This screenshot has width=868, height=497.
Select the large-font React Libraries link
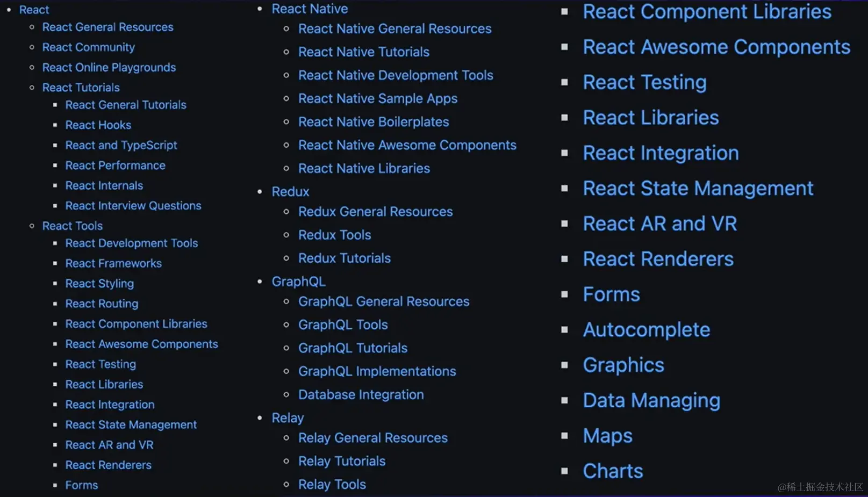pos(651,118)
